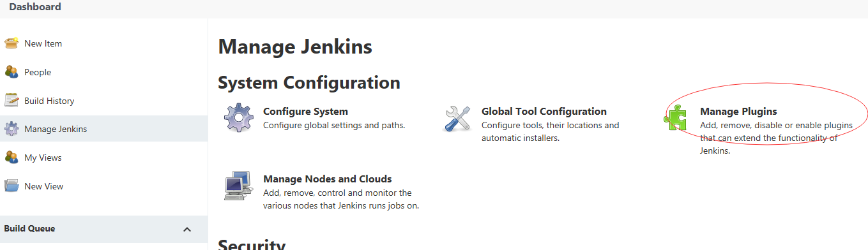Image resolution: width=868 pixels, height=250 pixels.
Task: Go to the People sidebar link
Action: tap(38, 72)
